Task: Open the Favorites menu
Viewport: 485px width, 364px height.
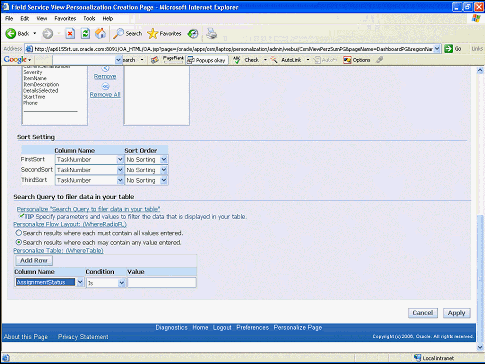Action: coord(65,18)
